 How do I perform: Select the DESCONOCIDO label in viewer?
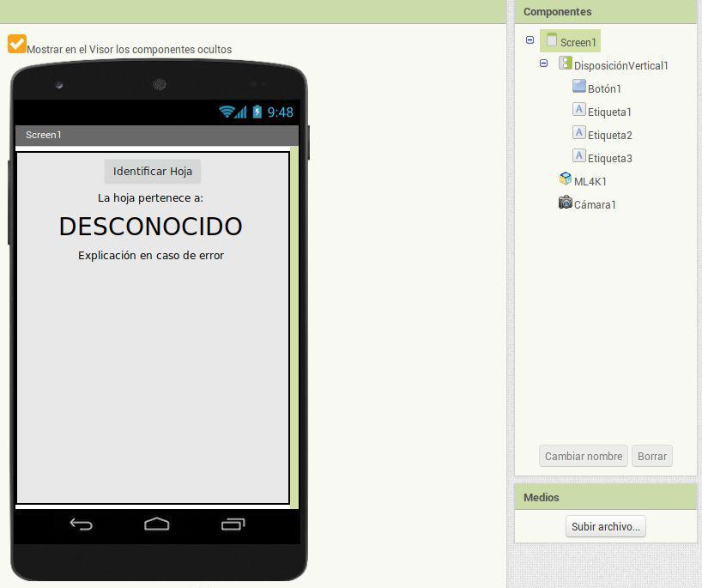150,226
